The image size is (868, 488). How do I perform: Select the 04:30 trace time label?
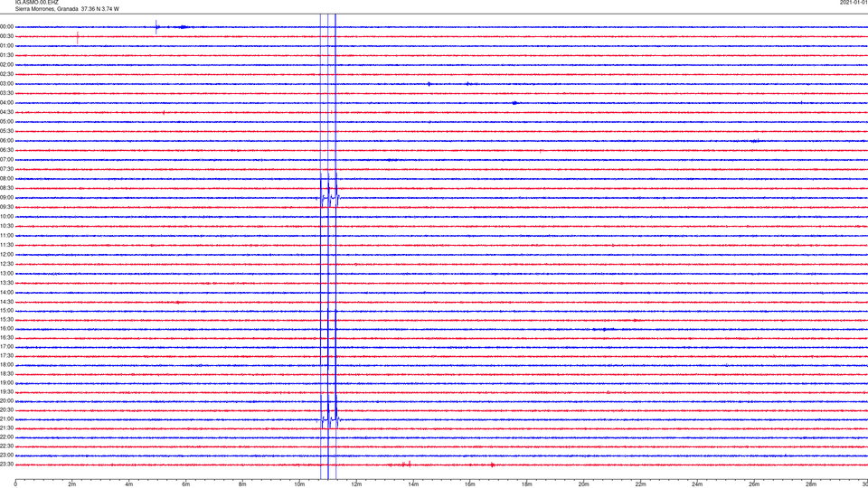coord(6,112)
